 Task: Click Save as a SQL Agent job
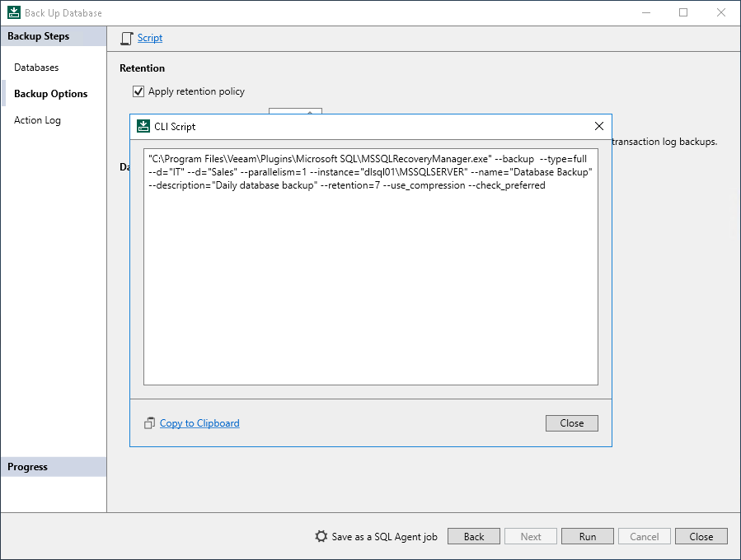click(382, 535)
